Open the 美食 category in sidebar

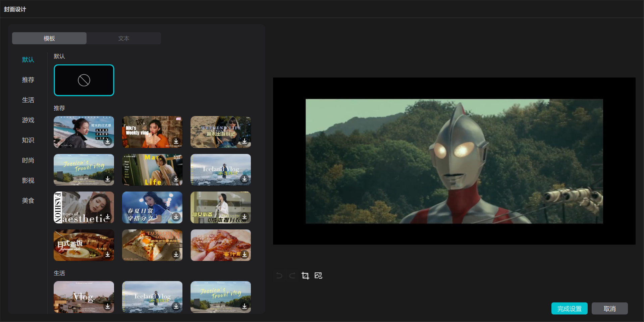pyautogui.click(x=28, y=201)
